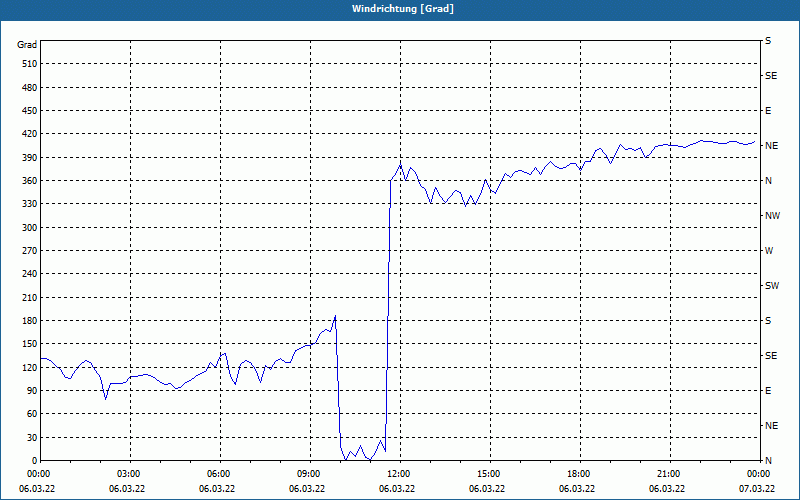Viewport: 800px width, 500px height.
Task: Select the '15:00' time axis label
Action: pos(490,474)
